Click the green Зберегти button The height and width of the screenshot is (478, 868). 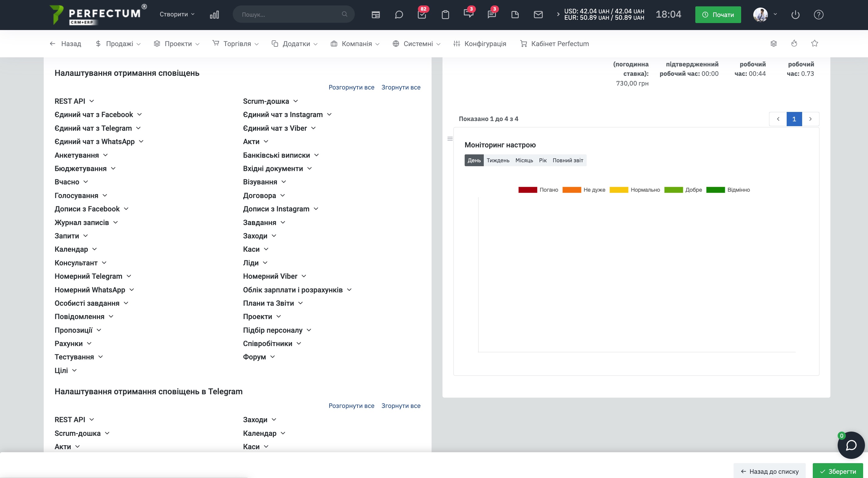click(x=838, y=471)
